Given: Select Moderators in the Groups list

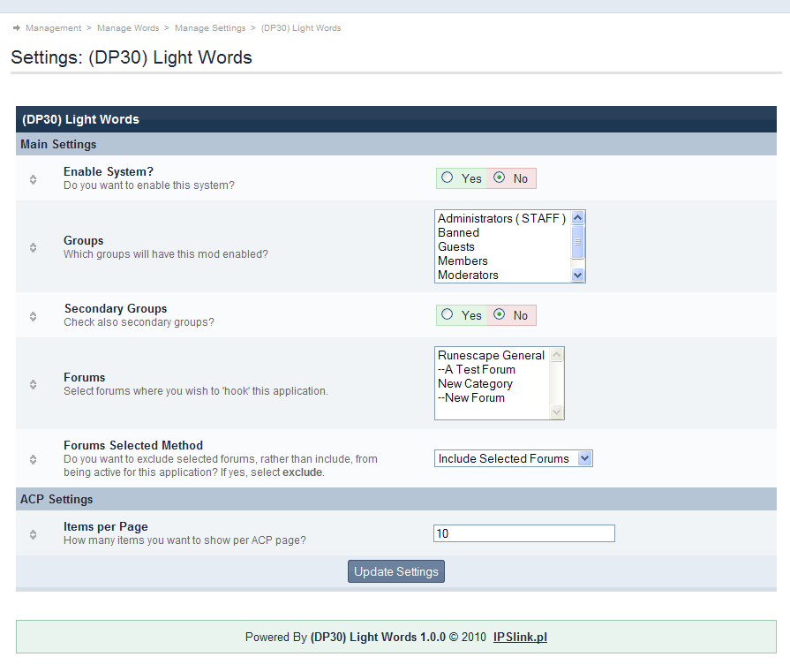Looking at the screenshot, I should point(468,275).
